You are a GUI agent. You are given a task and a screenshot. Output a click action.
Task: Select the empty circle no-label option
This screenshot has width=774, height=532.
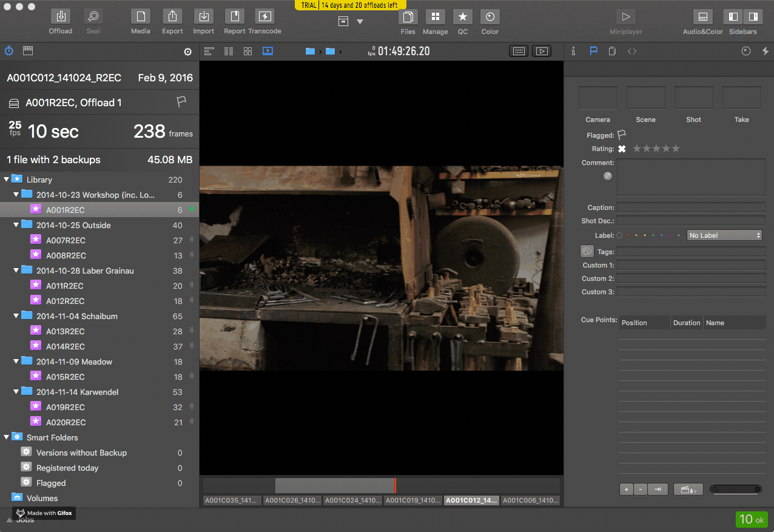coord(619,235)
